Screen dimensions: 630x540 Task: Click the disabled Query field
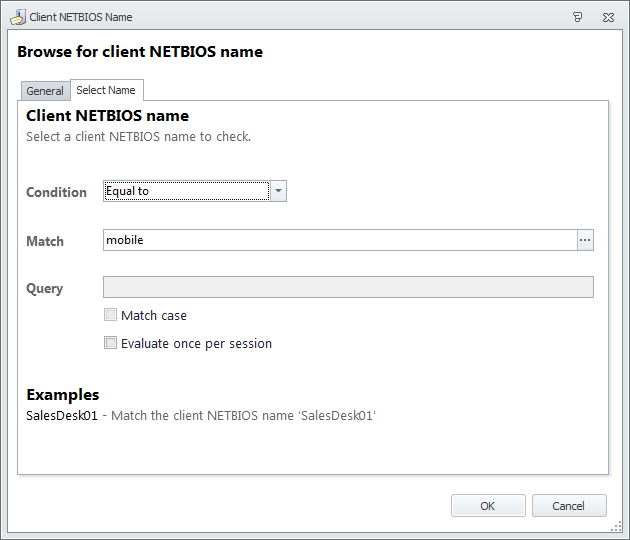click(348, 287)
